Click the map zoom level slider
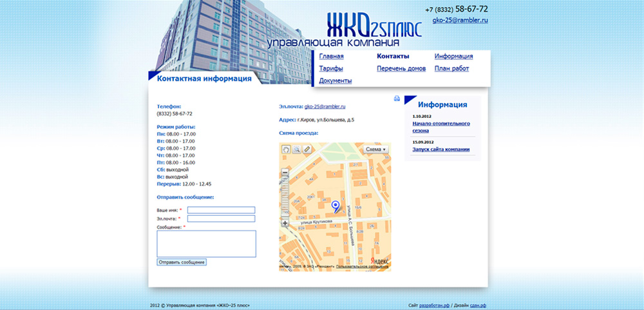Image resolution: width=644 pixels, height=310 pixels. [x=285, y=197]
